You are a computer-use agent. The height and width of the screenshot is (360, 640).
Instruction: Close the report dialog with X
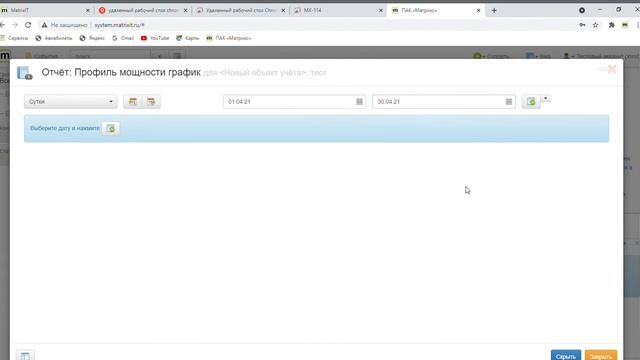click(x=611, y=69)
